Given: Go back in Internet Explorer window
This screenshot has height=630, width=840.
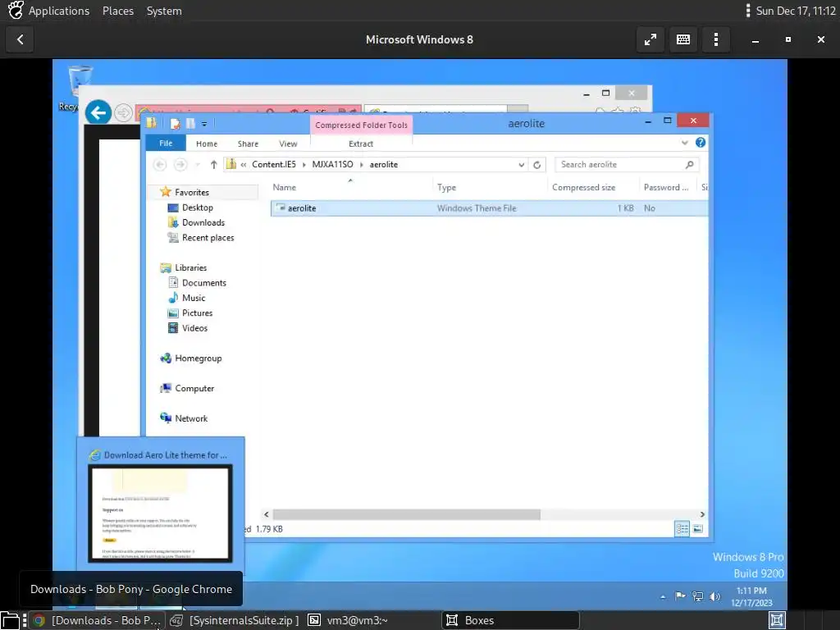Looking at the screenshot, I should (98, 112).
